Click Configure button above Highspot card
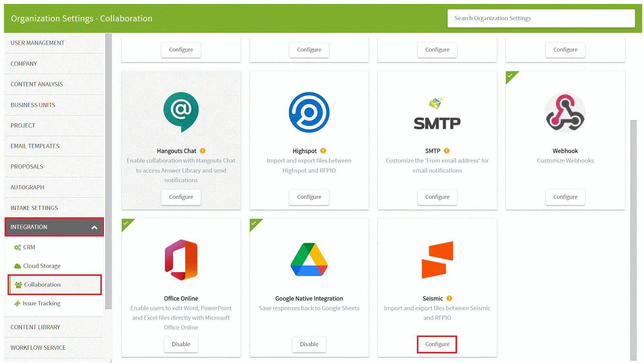This screenshot has width=644, height=363. click(x=309, y=50)
